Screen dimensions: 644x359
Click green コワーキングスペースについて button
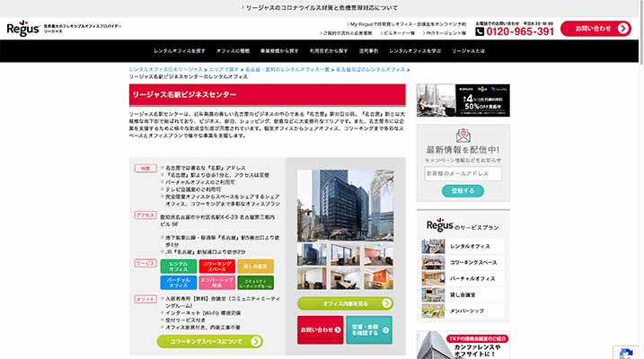coord(210,341)
